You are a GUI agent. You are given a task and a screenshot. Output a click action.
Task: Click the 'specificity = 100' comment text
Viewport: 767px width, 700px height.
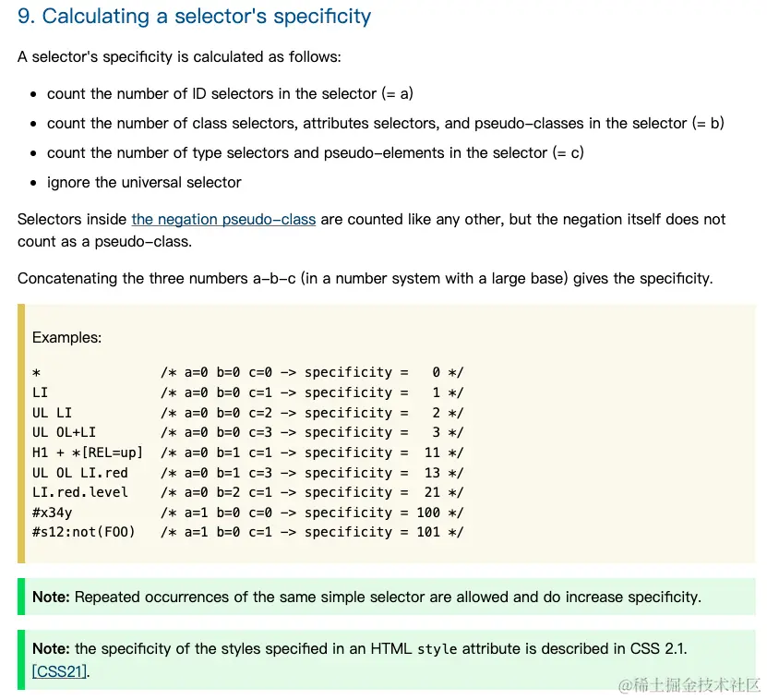(372, 513)
